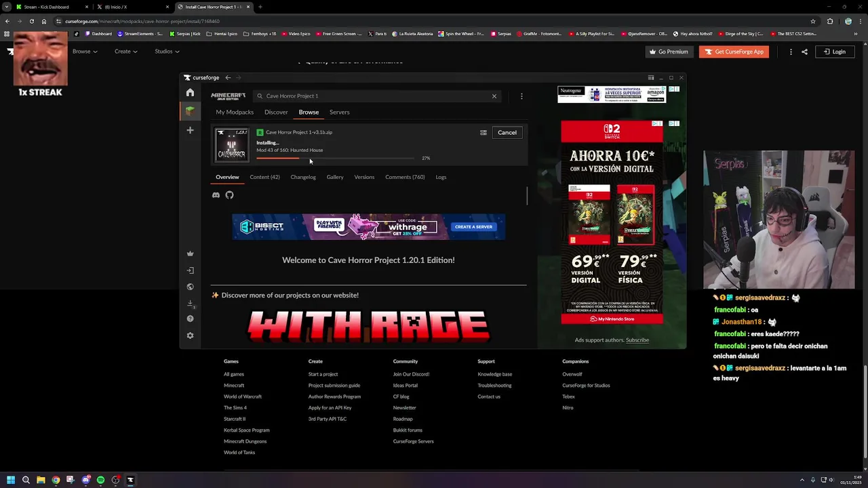868x488 pixels.
Task: Reload the browser page
Action: 31,21
